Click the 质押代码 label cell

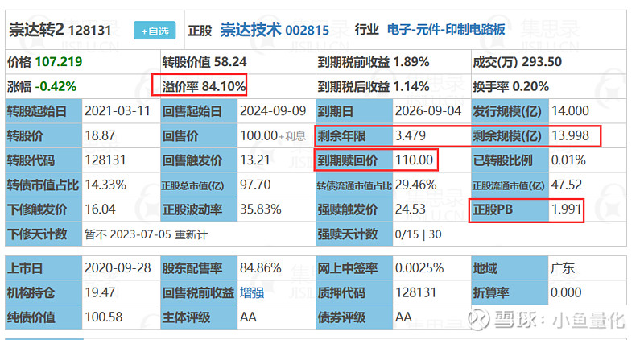(354, 292)
